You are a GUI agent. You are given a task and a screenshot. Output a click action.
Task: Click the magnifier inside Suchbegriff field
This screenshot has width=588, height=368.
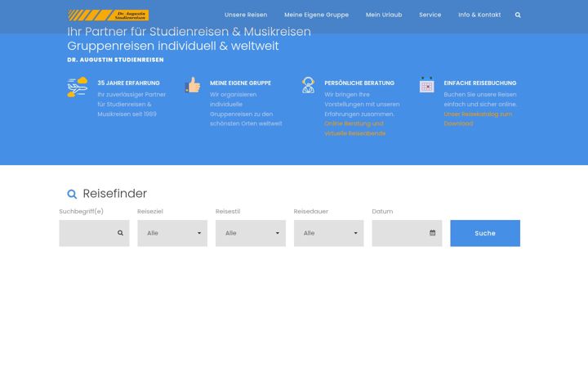[x=120, y=233]
